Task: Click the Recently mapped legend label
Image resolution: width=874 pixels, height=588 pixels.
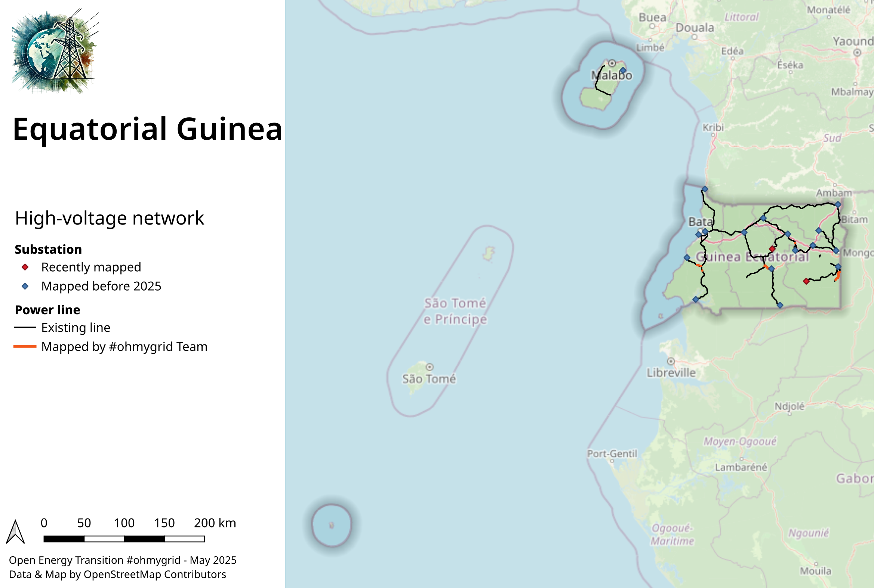Action: pyautogui.click(x=91, y=267)
